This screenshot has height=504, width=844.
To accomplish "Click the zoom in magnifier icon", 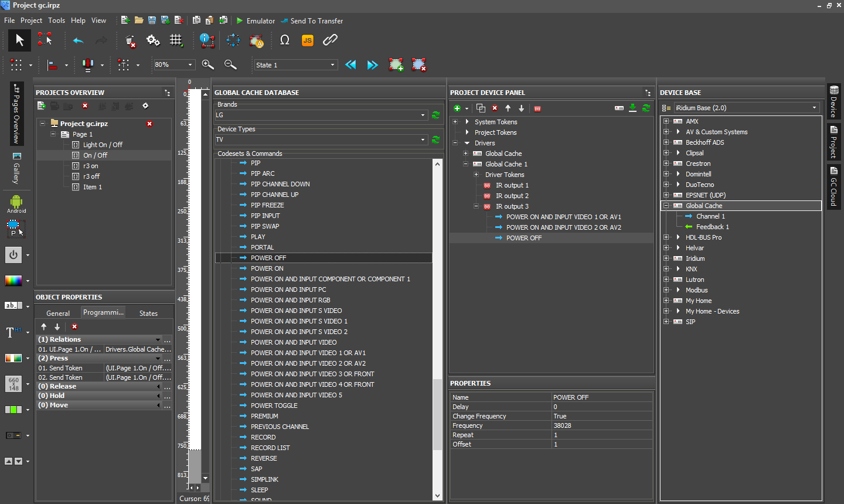I will pyautogui.click(x=207, y=64).
